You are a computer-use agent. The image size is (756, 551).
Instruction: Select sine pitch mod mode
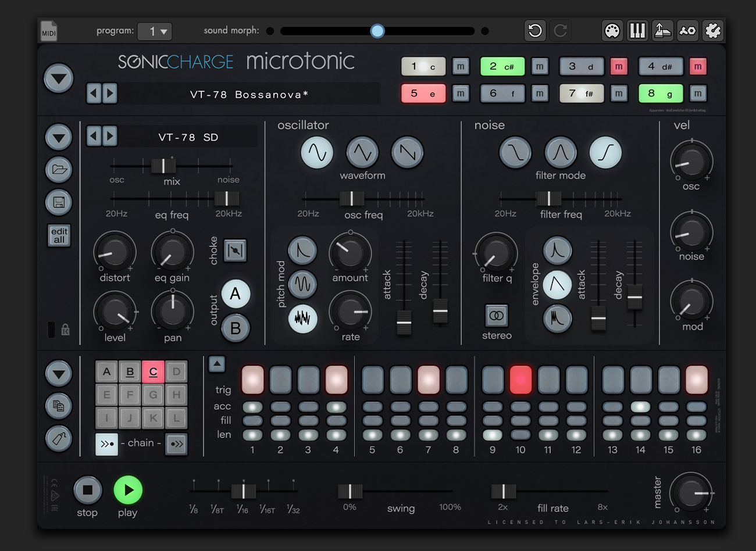tap(302, 284)
